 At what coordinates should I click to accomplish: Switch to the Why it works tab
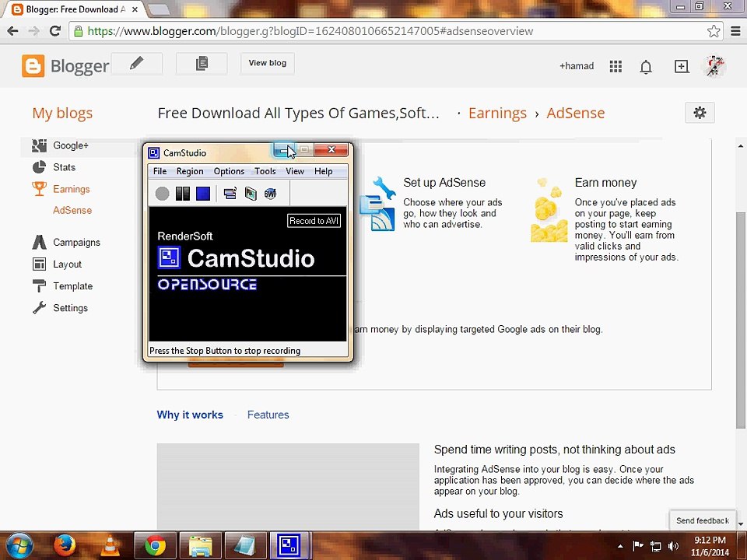click(190, 415)
